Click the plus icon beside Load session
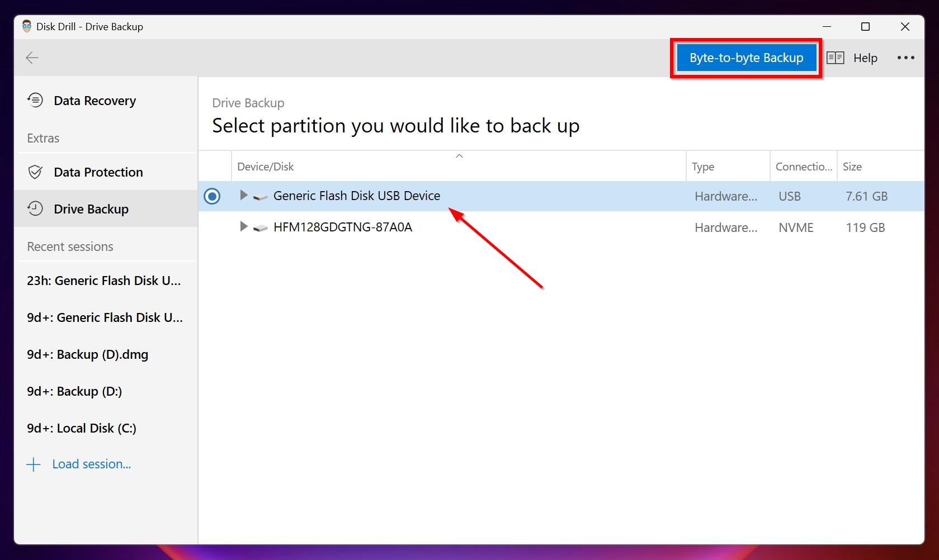The image size is (939, 560). 34,464
